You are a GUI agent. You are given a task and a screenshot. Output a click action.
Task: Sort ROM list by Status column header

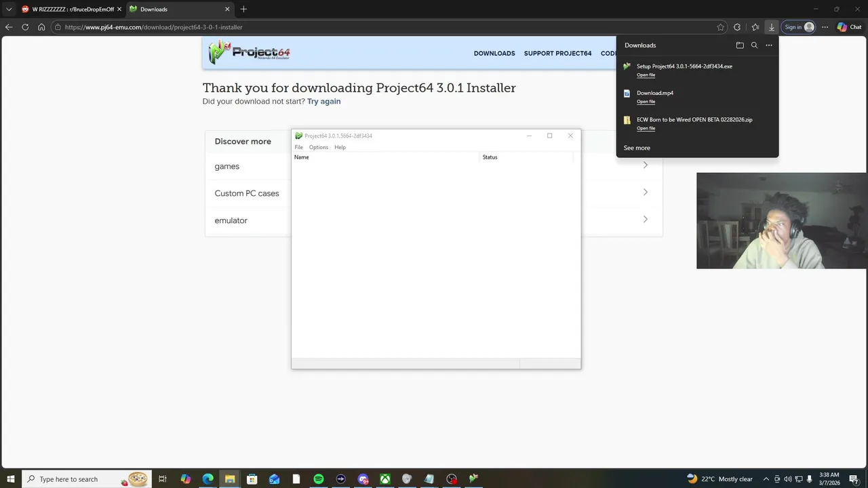tap(526, 157)
